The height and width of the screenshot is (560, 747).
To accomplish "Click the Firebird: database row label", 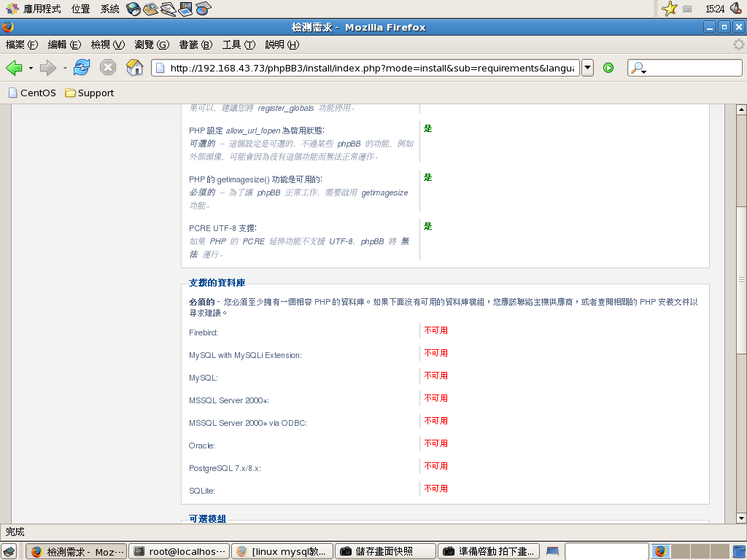I will click(204, 332).
